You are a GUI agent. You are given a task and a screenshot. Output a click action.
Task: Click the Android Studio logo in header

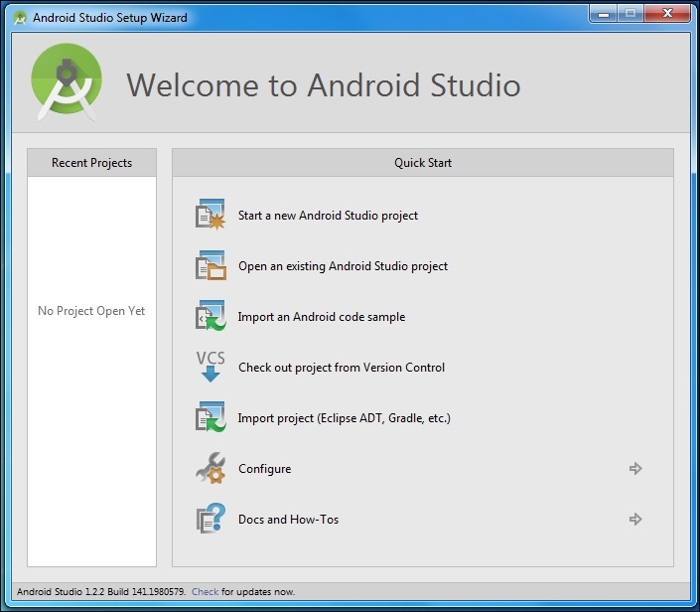(67, 82)
